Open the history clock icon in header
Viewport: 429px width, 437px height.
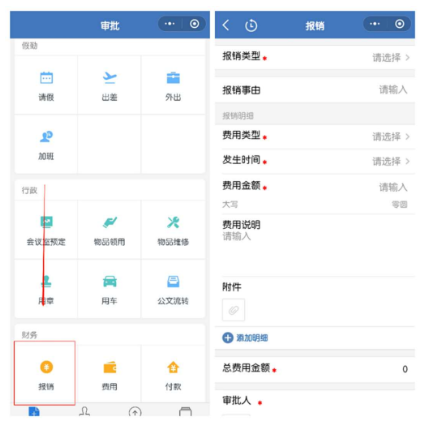point(251,25)
